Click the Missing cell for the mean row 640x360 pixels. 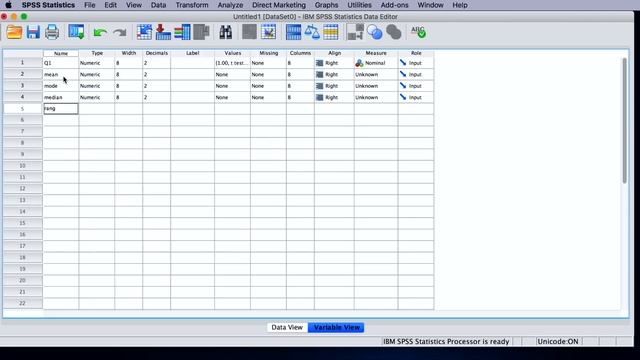[x=268, y=74]
